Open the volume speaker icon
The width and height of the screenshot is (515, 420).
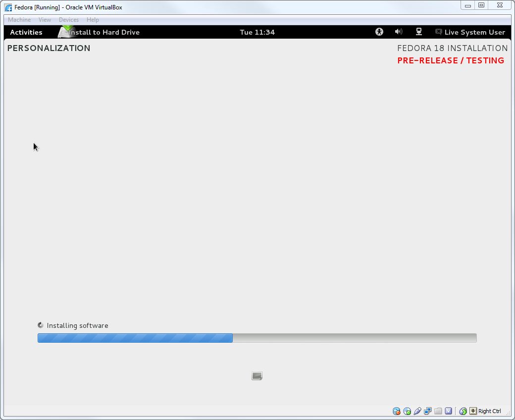point(399,32)
